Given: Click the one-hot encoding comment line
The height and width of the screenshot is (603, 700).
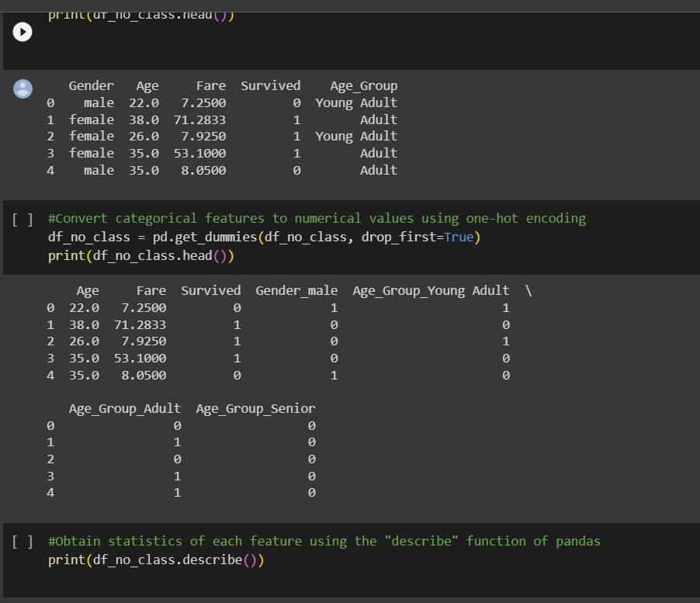Looking at the screenshot, I should (317, 218).
